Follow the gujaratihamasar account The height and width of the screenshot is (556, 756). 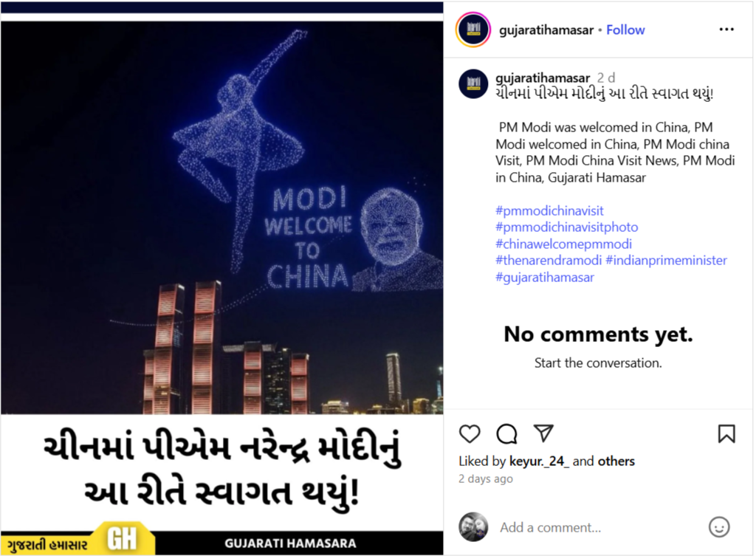(625, 30)
